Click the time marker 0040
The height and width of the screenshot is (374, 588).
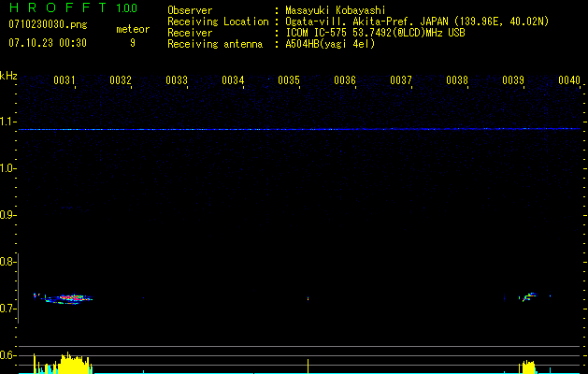tap(569, 79)
